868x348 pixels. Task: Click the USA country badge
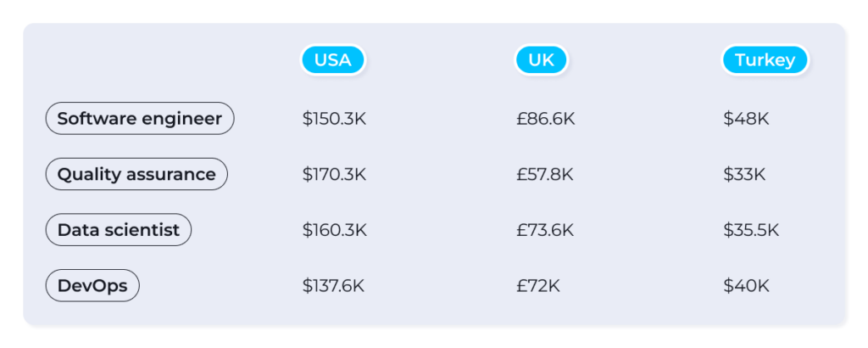click(x=332, y=60)
